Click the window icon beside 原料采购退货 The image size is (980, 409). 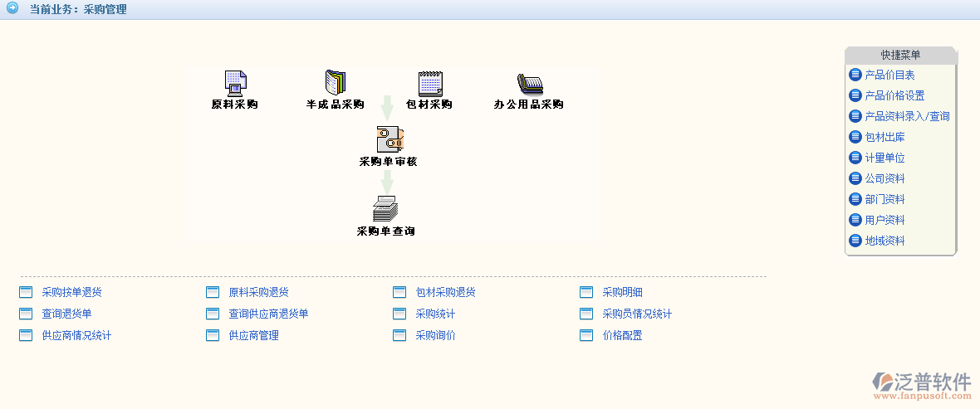tap(213, 292)
